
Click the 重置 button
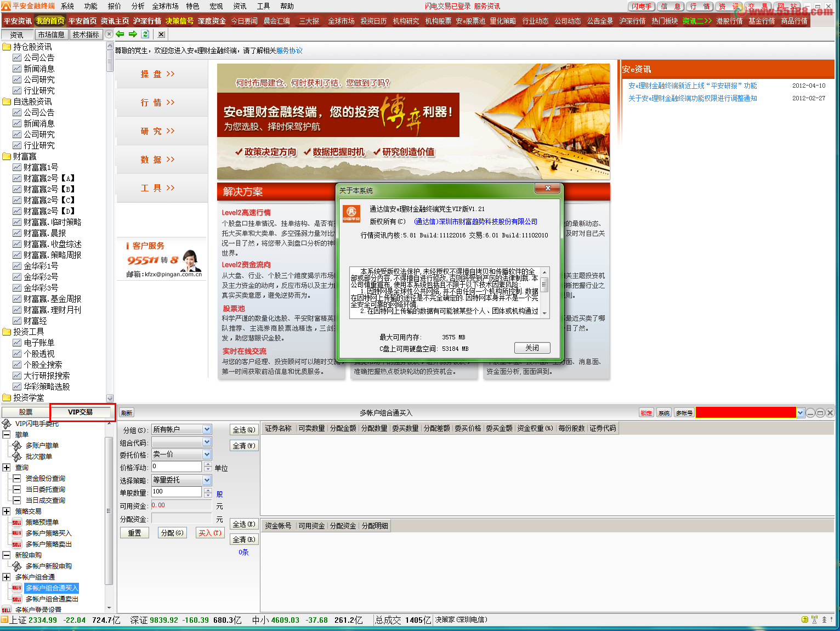pos(135,533)
